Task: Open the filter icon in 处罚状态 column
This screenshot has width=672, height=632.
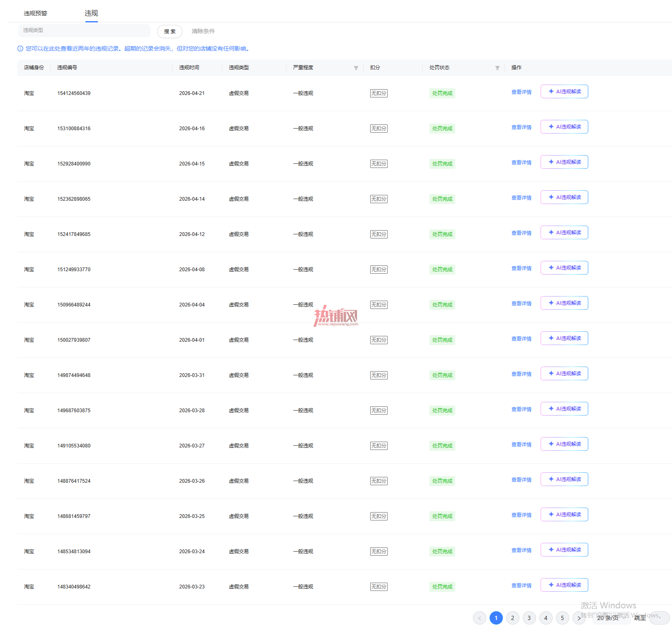Action: [497, 68]
